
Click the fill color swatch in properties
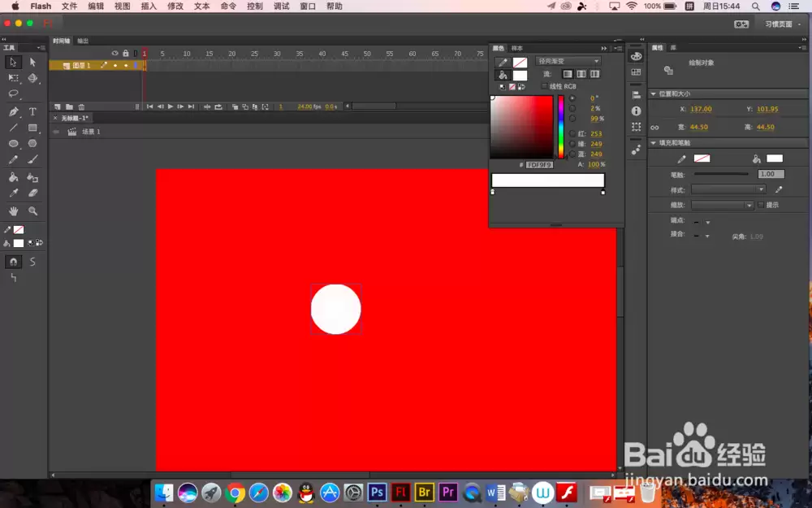(775, 158)
